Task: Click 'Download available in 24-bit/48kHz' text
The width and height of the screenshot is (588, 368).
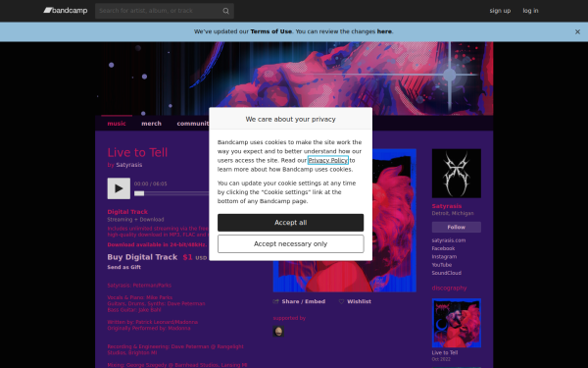Action: coord(157,244)
